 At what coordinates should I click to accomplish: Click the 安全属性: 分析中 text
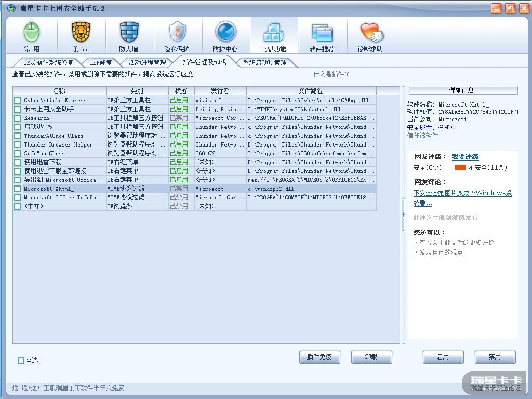click(x=432, y=128)
